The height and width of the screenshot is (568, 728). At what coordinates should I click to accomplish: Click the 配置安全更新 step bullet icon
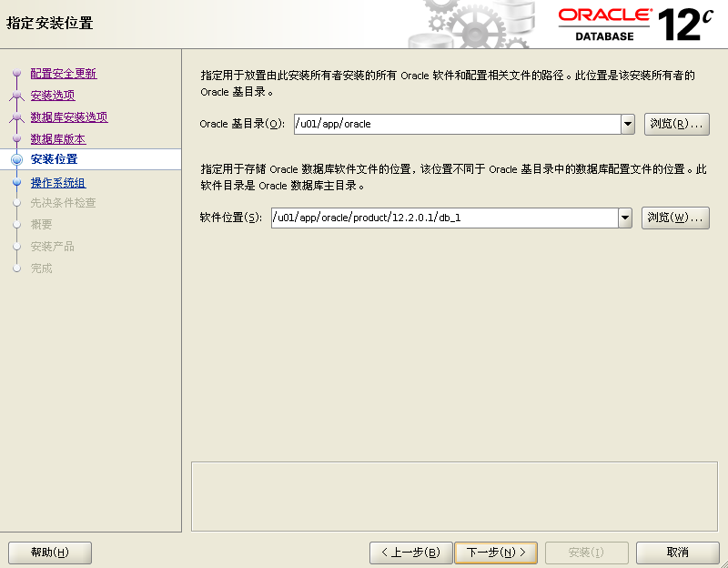point(17,73)
